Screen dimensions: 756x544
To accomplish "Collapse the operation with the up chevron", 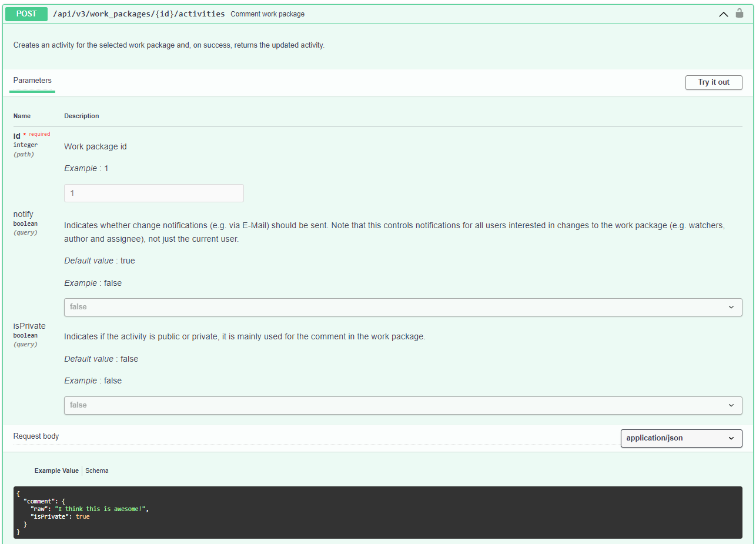I will pos(724,14).
